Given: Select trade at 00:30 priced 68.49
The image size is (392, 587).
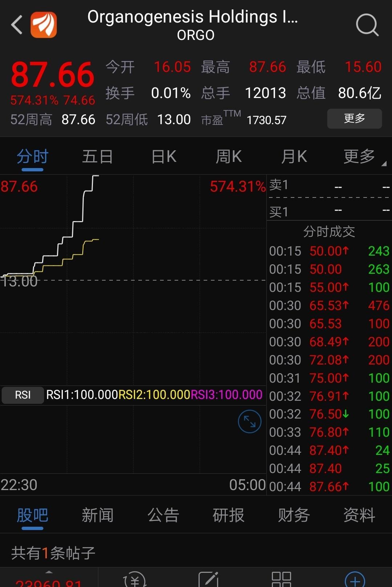Looking at the screenshot, I should (x=329, y=342).
